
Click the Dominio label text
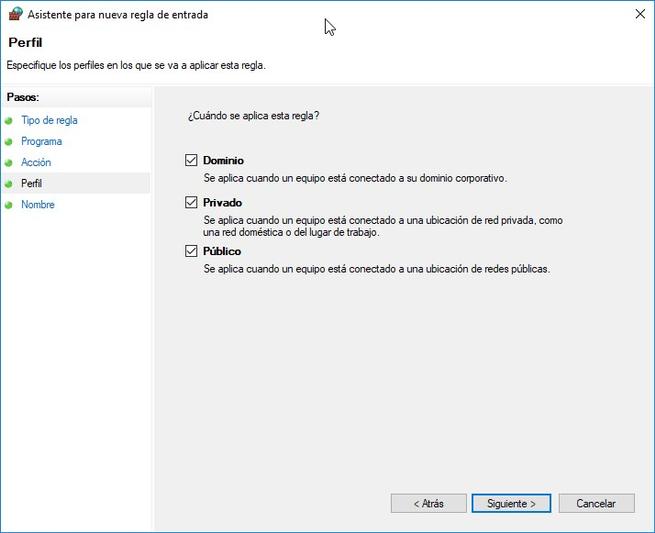pyautogui.click(x=223, y=160)
